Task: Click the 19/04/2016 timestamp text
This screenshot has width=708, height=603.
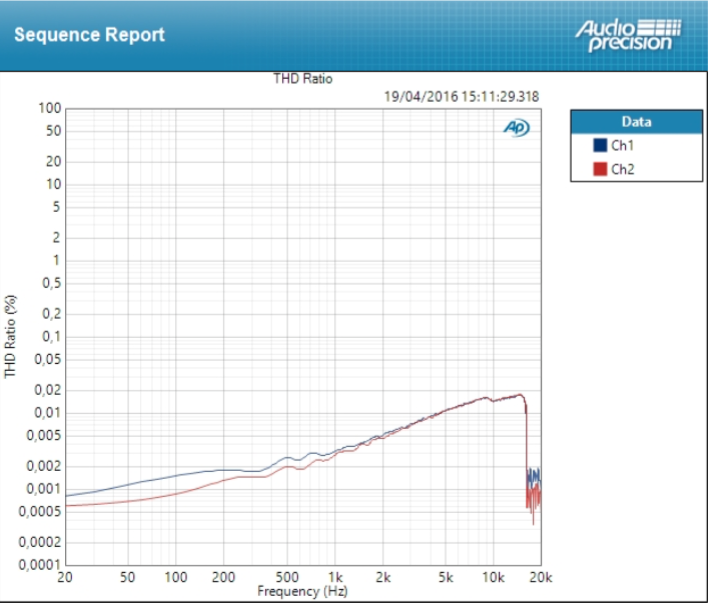Action: coord(461,97)
